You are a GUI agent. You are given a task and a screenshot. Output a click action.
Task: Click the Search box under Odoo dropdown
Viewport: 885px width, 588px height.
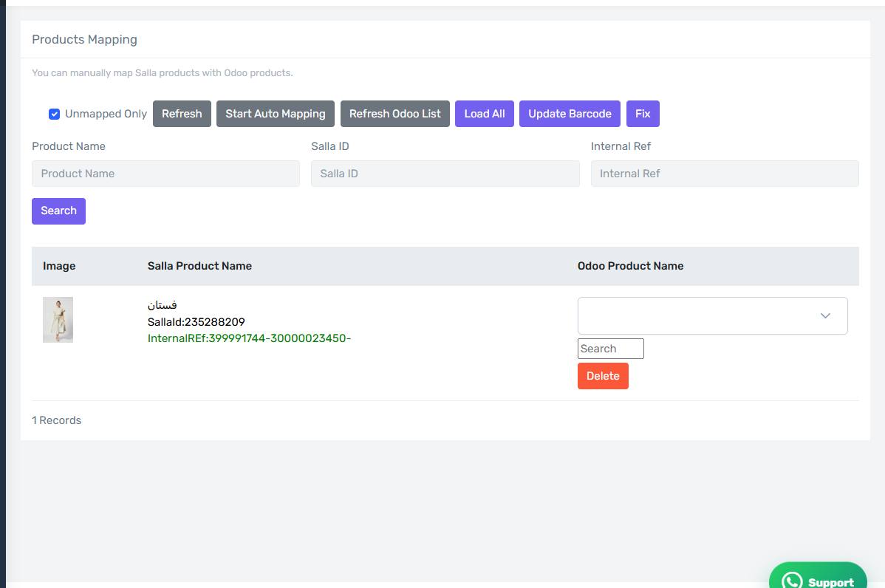[x=611, y=349]
